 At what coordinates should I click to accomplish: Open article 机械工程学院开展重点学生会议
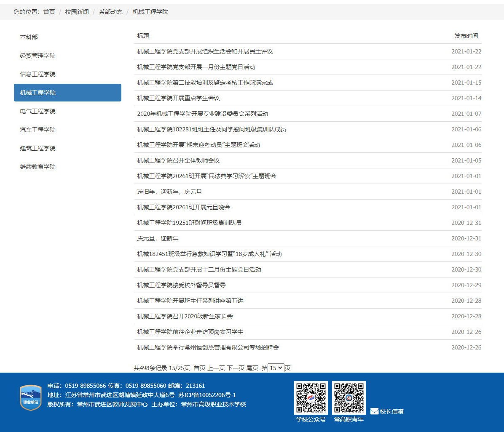point(178,98)
